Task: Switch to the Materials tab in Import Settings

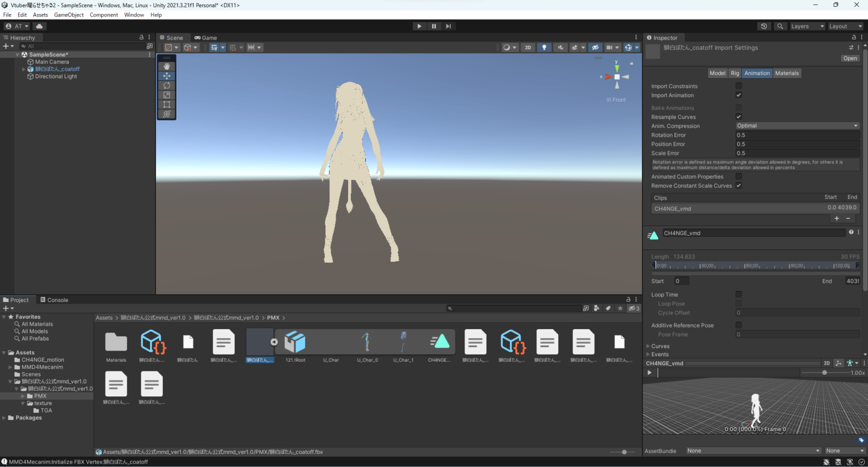Action: (787, 73)
